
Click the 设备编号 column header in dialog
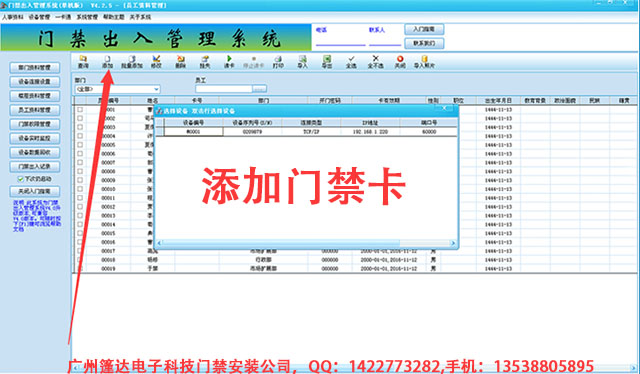[193, 122]
